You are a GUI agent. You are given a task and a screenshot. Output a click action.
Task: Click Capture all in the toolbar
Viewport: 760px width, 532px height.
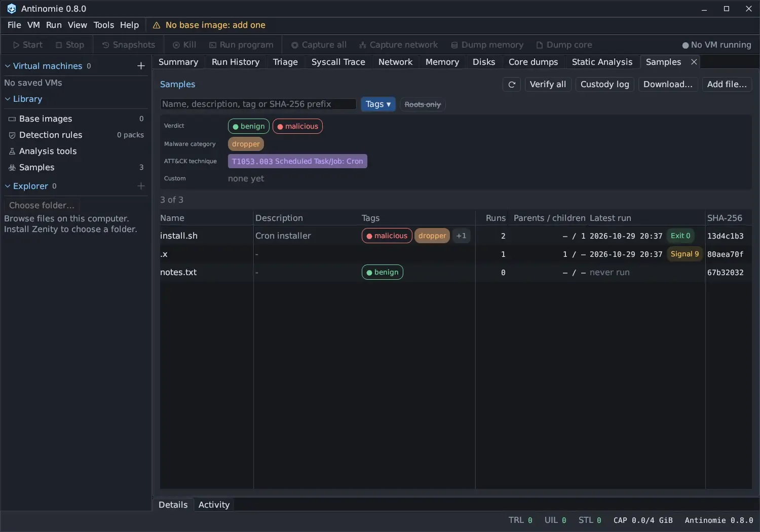319,45
